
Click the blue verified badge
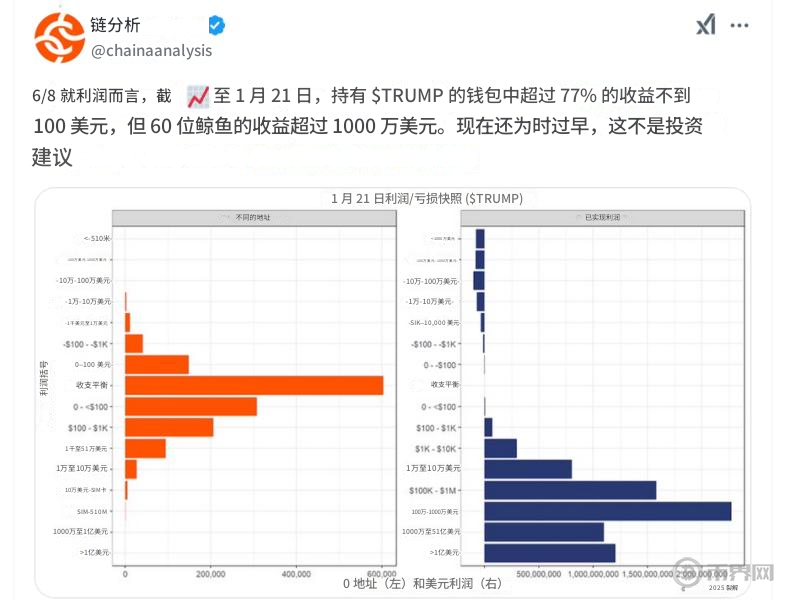click(x=216, y=25)
